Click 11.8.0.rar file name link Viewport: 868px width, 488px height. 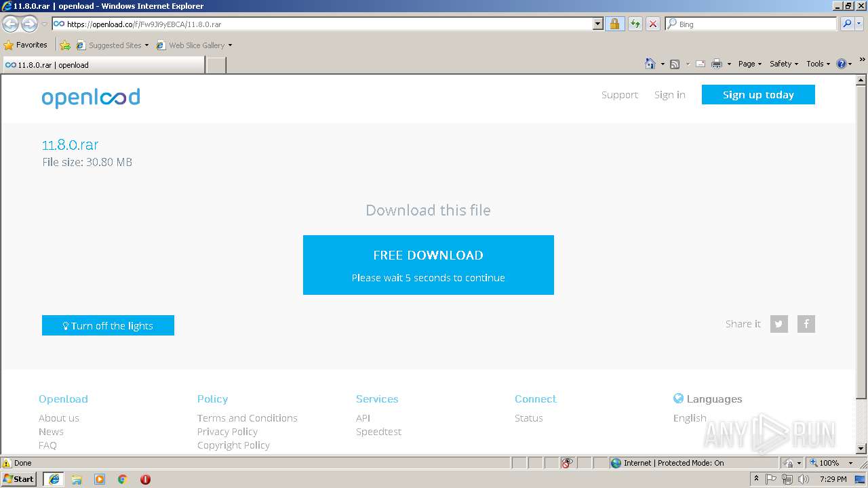(x=70, y=145)
